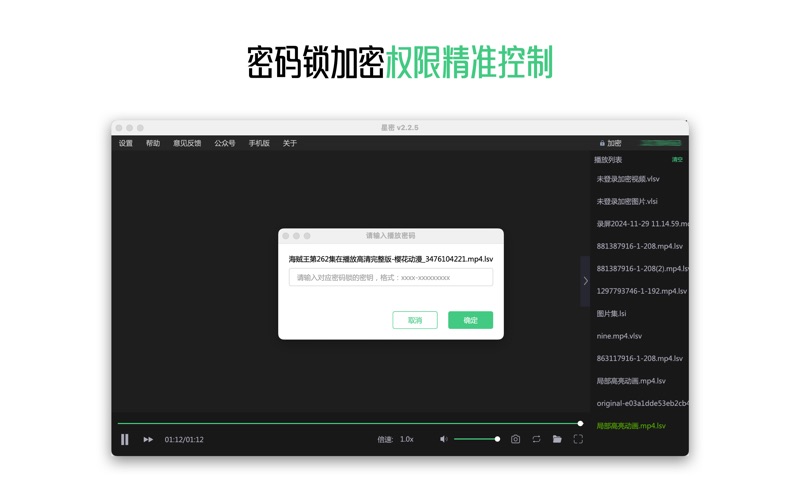Take a screenshot with the camera icon
Viewport: 800px width, 500px height.
(515, 439)
